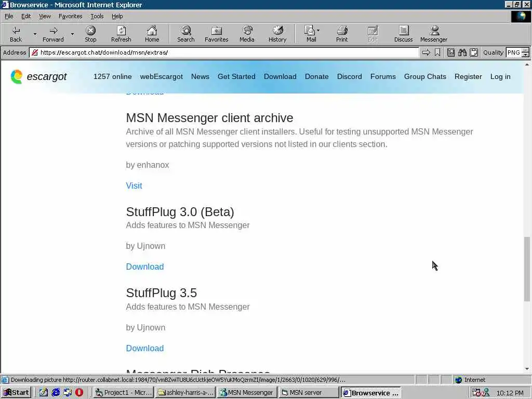Click the vertical scrollbar thumb
Viewport: 532px width, 399px height.
[527, 269]
